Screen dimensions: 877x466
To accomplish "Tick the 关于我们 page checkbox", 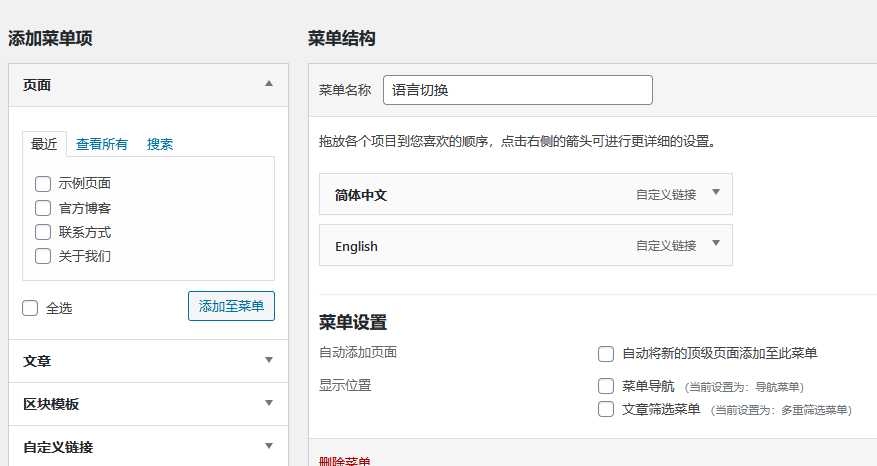I will pos(43,256).
